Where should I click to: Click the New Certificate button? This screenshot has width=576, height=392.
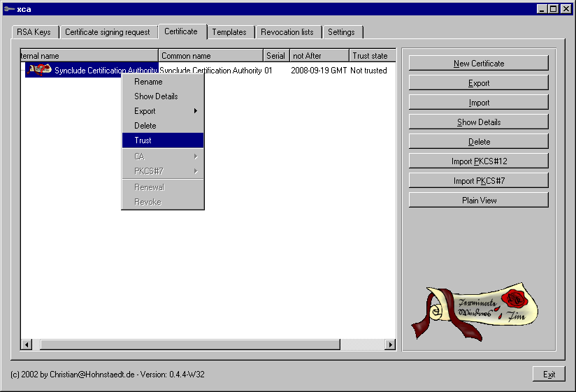pyautogui.click(x=479, y=64)
